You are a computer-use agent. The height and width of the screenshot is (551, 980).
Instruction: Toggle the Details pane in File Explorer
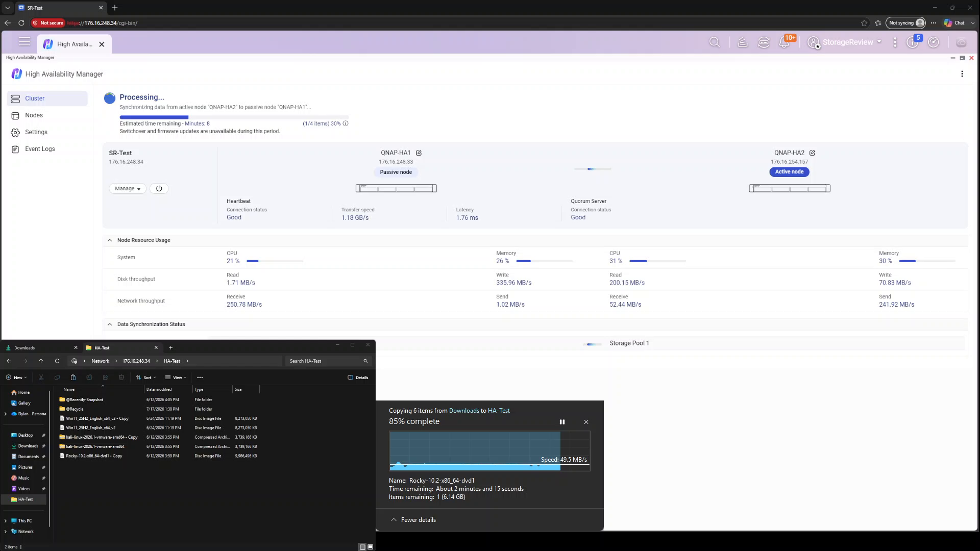coord(358,378)
